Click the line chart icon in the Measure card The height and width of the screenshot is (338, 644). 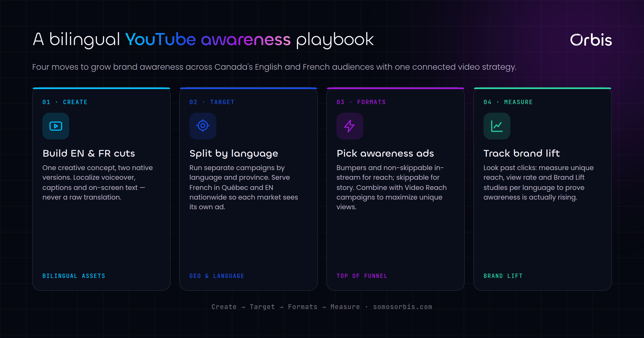tap(497, 126)
